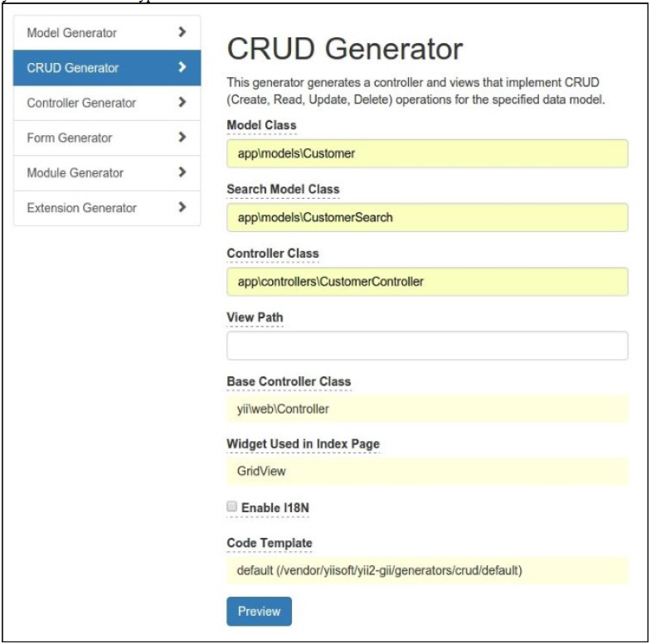The image size is (651, 644).
Task: Go to Controller Generator in sidebar
Action: pos(107,103)
